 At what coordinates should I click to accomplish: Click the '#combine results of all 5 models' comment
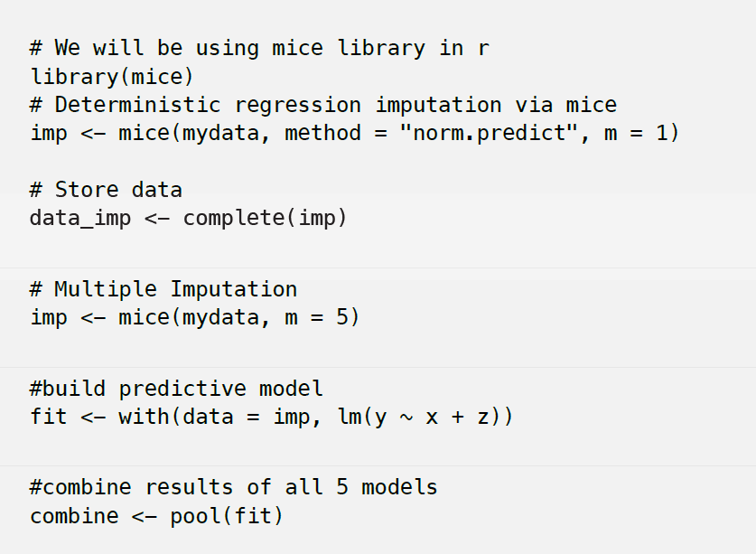pos(233,487)
